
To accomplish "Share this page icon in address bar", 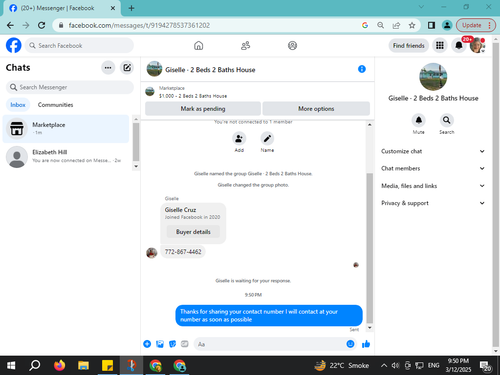I will pyautogui.click(x=396, y=25).
